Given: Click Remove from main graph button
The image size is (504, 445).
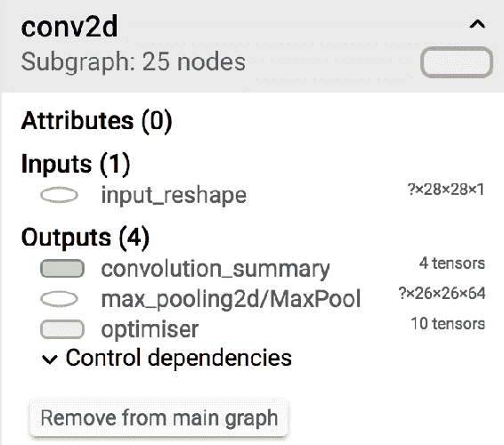Looking at the screenshot, I should (159, 418).
